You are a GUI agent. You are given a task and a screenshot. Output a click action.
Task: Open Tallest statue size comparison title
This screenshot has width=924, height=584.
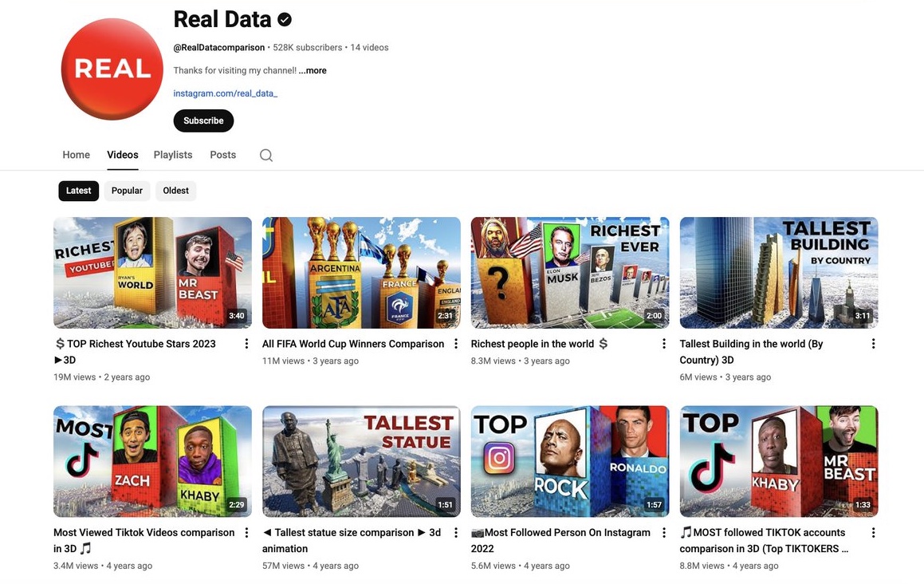[352, 540]
